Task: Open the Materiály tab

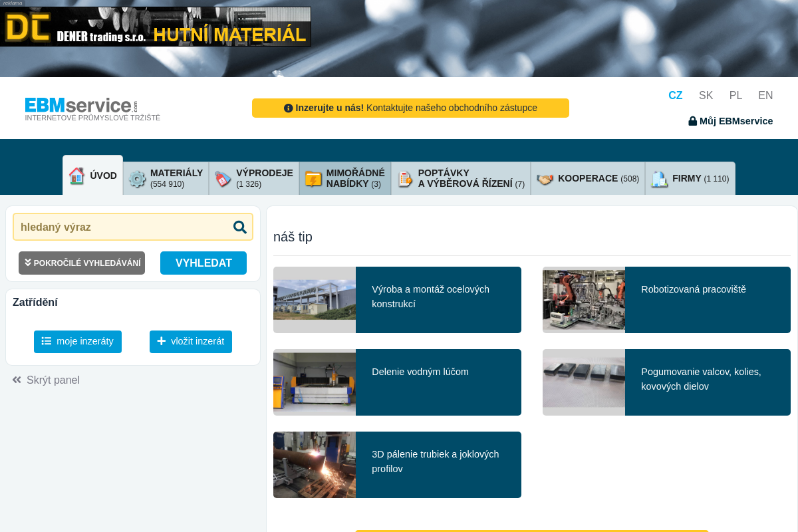Action: point(166,179)
